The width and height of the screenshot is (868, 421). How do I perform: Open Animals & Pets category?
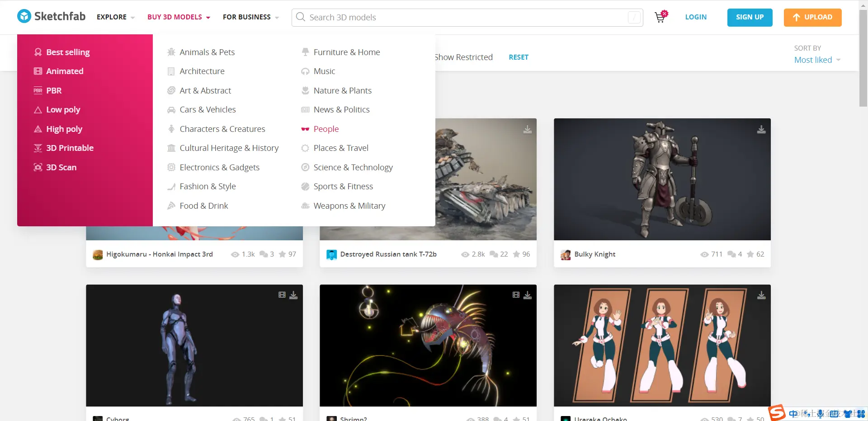[207, 52]
